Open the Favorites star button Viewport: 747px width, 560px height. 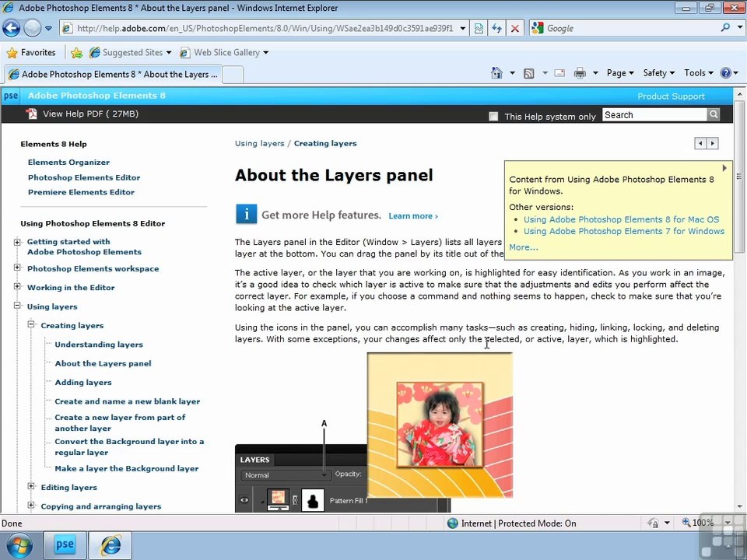click(x=31, y=52)
